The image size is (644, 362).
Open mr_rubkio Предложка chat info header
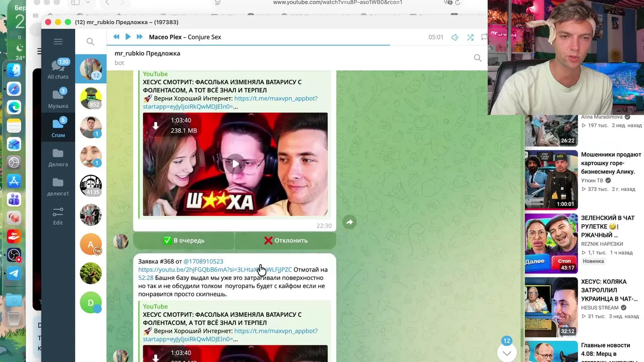[x=147, y=58]
